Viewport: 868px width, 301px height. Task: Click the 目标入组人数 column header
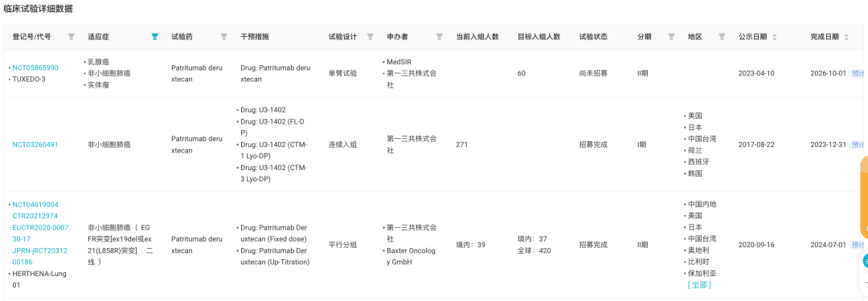(538, 36)
